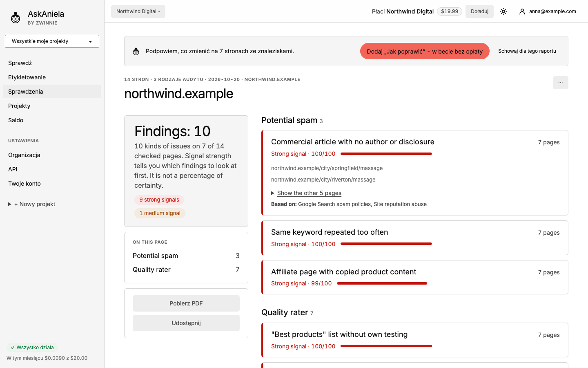Screen dimensions: 588x368
Task: Expand the Nowy projekt disclosure triangle
Action: click(x=10, y=204)
